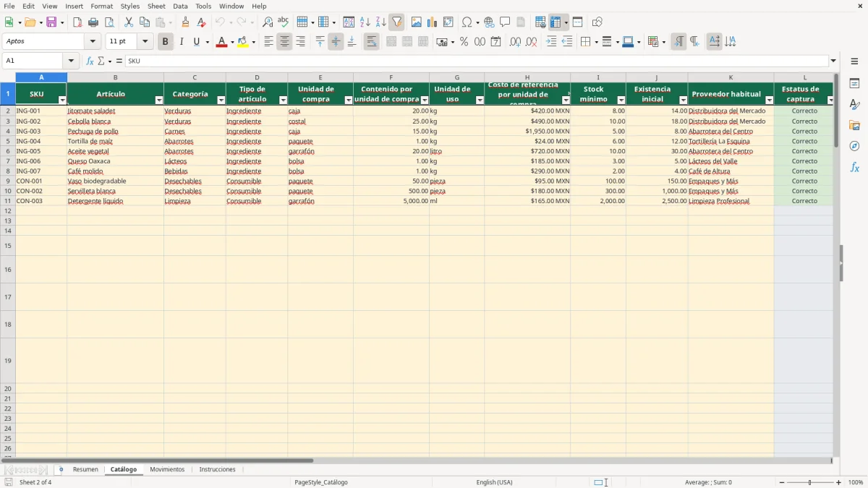Sort ascending A to Z
This screenshot has width=868, height=488.
coord(365,22)
